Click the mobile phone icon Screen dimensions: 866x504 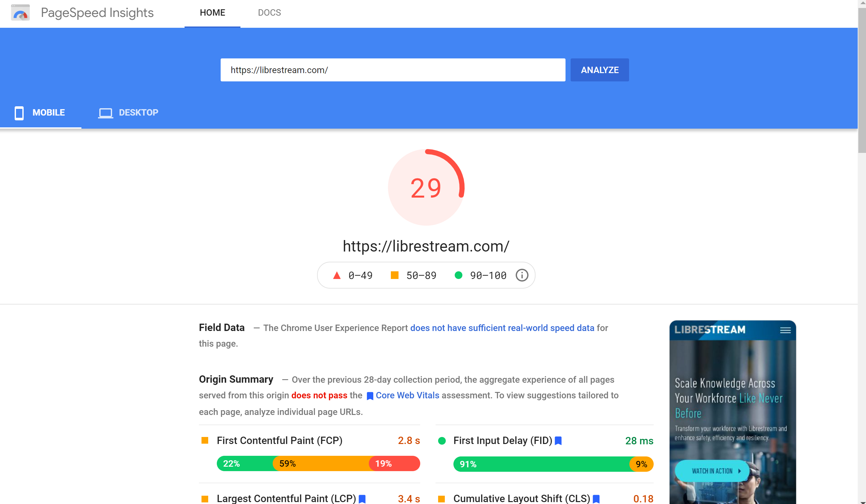19,113
